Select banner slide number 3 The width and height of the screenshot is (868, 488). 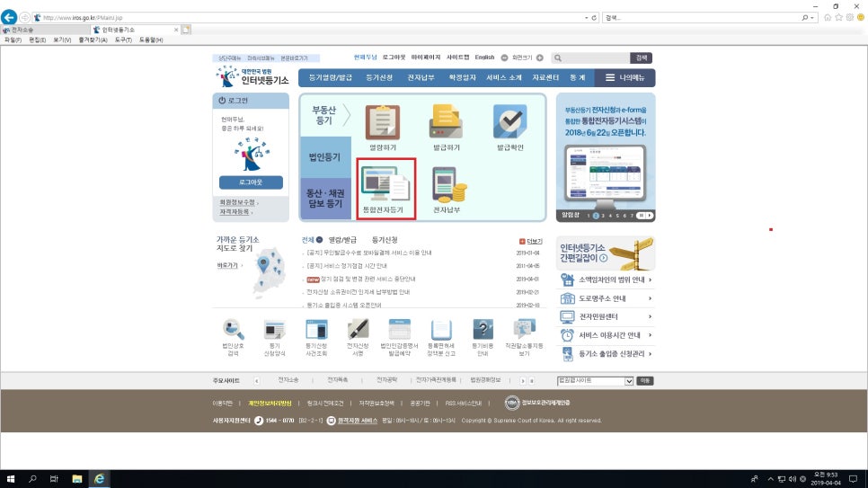tap(603, 216)
